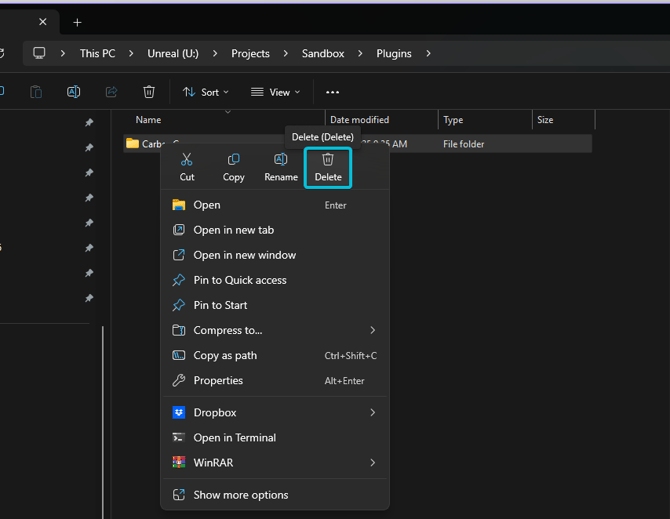Click the wrench Properties icon
Image resolution: width=670 pixels, height=519 pixels.
pyautogui.click(x=179, y=380)
